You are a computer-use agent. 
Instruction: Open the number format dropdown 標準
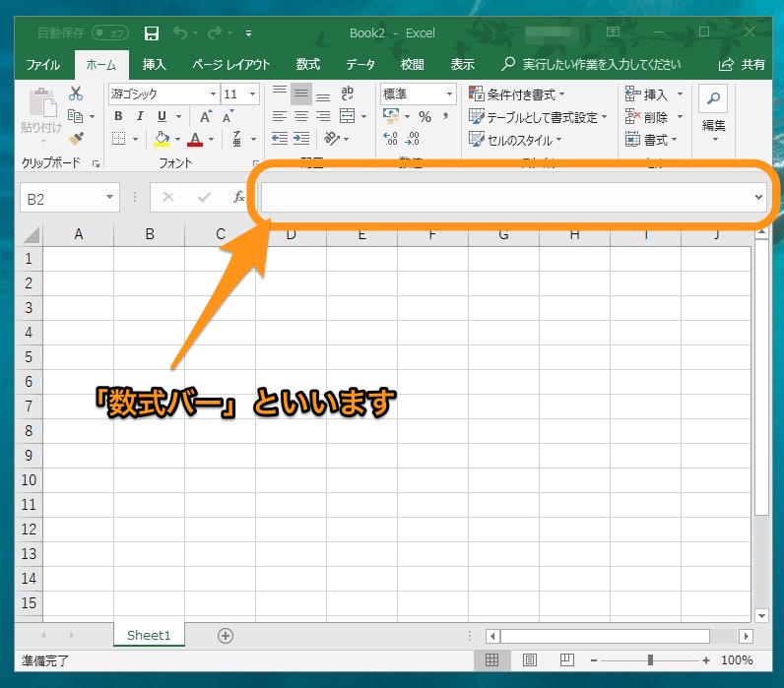449,94
